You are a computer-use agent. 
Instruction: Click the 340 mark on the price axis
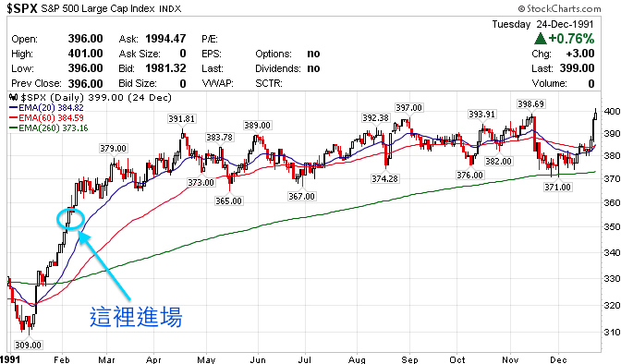(612, 253)
